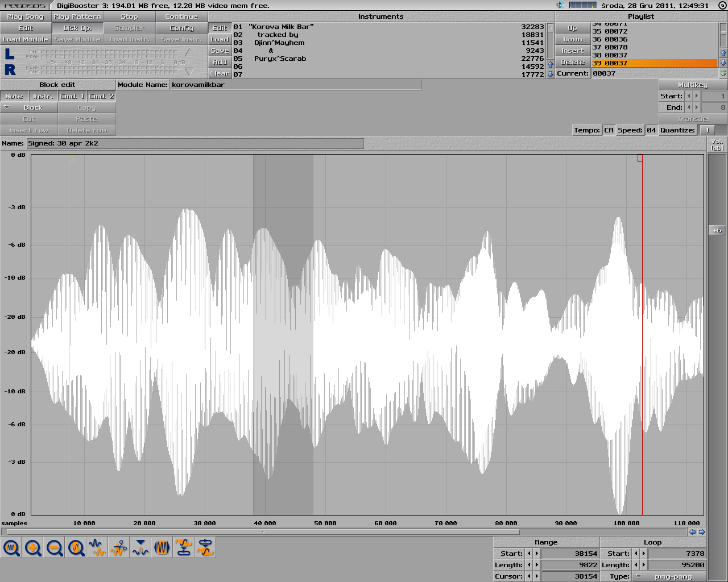The width and height of the screenshot is (728, 582).
Task: Toggle the Note edit filter
Action: (14, 96)
